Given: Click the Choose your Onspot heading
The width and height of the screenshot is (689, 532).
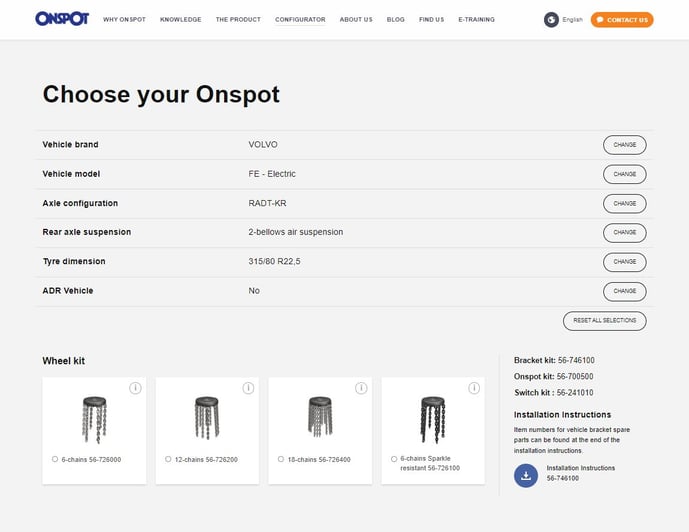Looking at the screenshot, I should pos(161,94).
